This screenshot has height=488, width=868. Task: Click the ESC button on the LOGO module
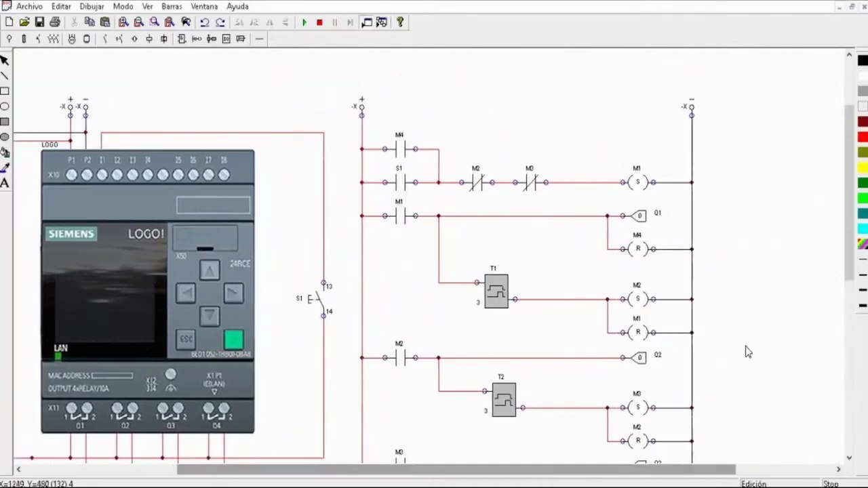click(x=186, y=339)
